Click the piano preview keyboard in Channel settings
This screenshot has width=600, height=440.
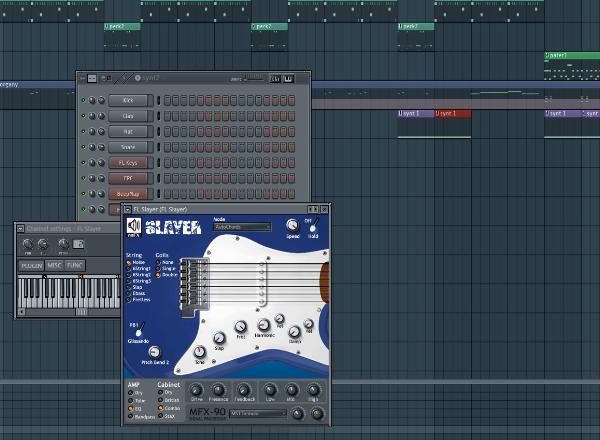[x=69, y=293]
